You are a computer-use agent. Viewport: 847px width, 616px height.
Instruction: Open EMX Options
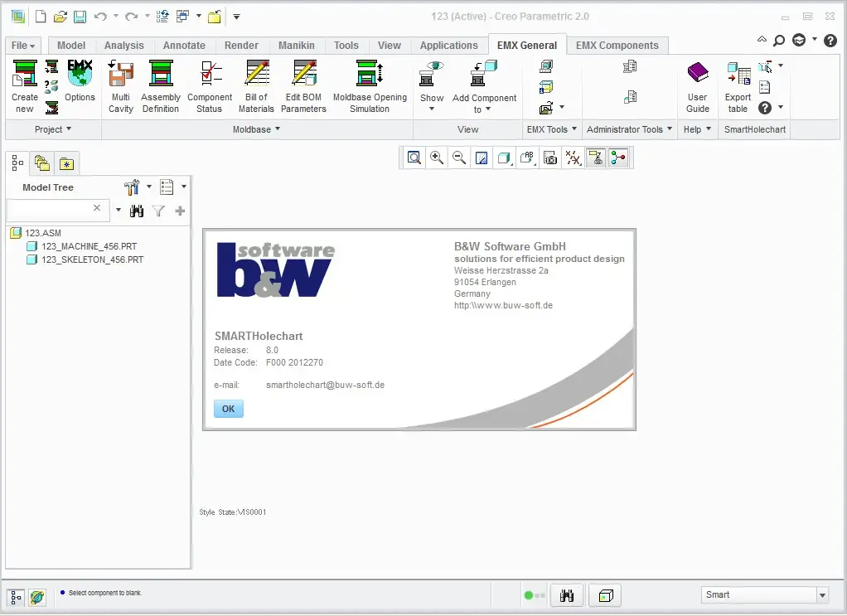coord(80,81)
